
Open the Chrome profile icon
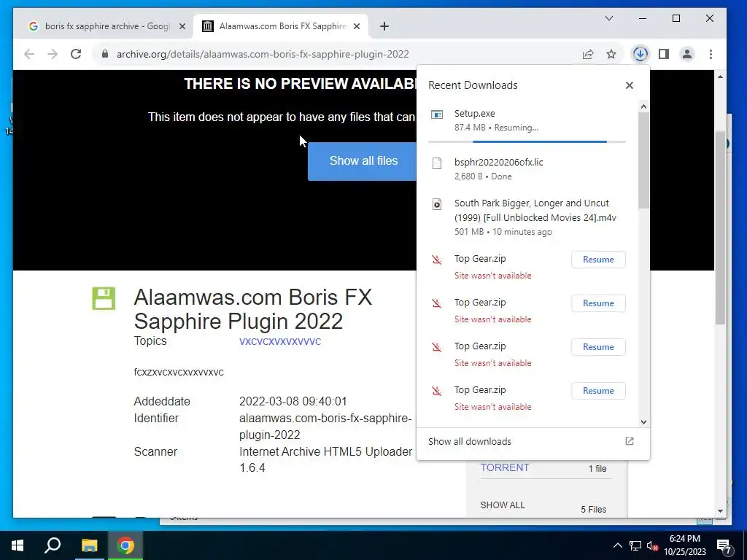687,54
